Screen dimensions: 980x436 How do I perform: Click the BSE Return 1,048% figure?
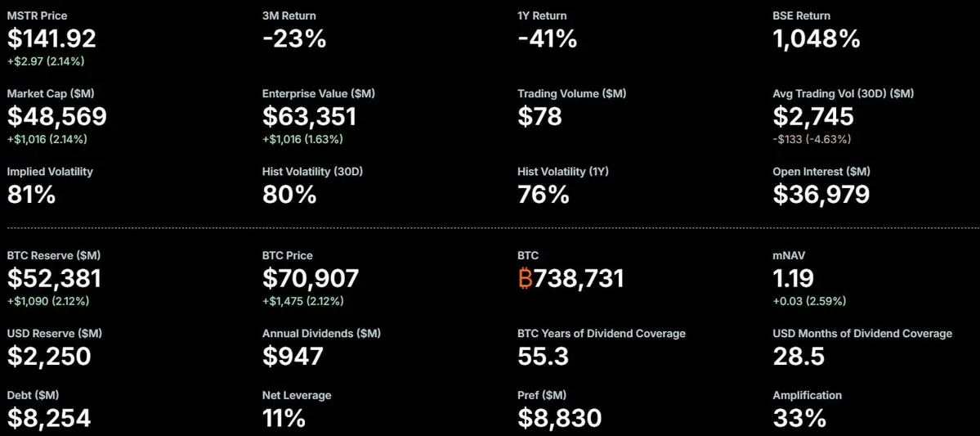click(x=817, y=38)
